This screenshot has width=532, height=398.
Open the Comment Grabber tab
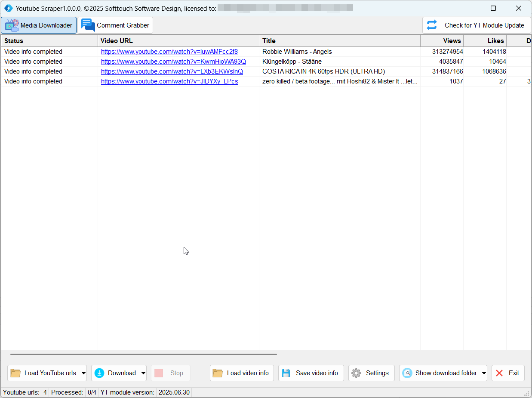115,25
